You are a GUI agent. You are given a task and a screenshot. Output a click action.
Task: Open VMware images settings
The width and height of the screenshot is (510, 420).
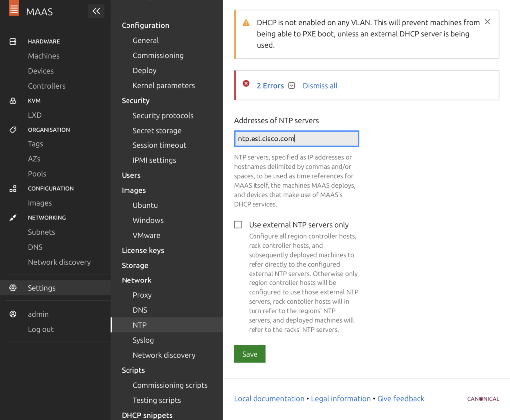click(x=147, y=235)
